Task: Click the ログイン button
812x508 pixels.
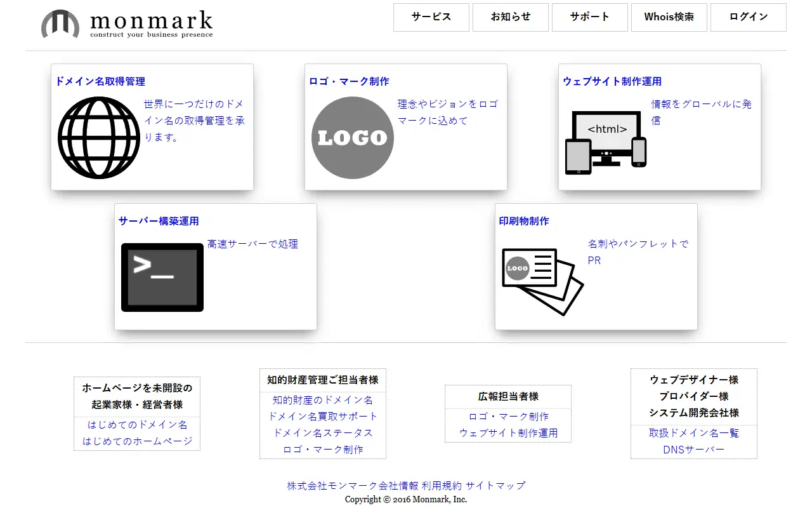Action: (749, 17)
